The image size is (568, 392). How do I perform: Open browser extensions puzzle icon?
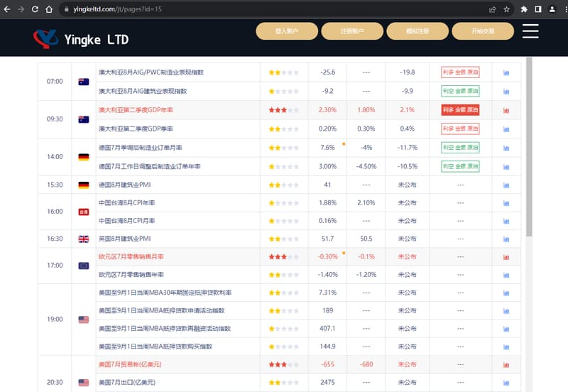[x=524, y=9]
